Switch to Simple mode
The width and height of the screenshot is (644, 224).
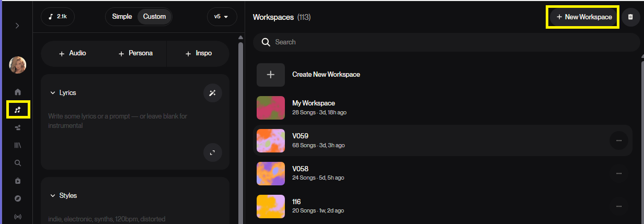(x=122, y=17)
